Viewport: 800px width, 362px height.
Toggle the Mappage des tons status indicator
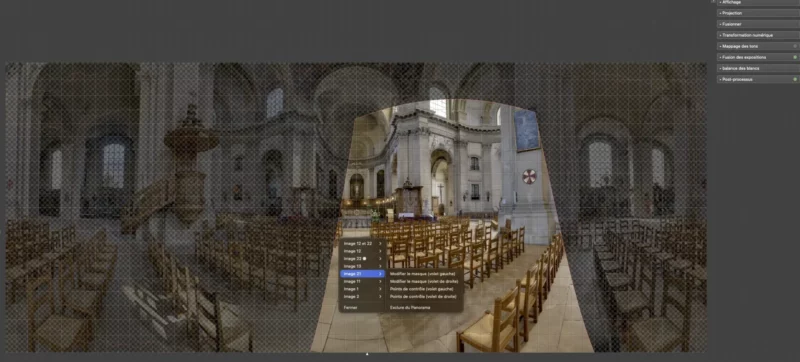point(795,46)
